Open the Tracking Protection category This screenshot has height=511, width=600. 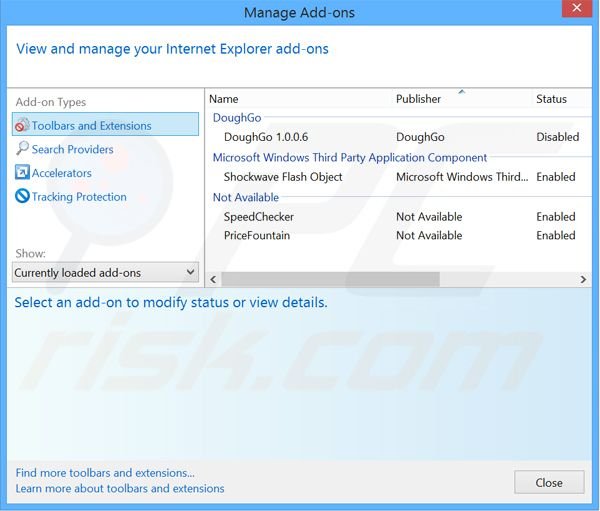coord(79,197)
